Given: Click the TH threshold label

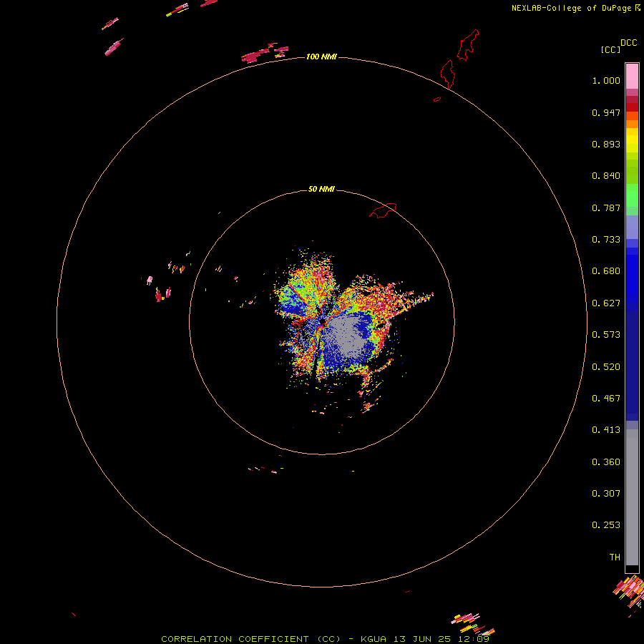Looking at the screenshot, I should [615, 557].
